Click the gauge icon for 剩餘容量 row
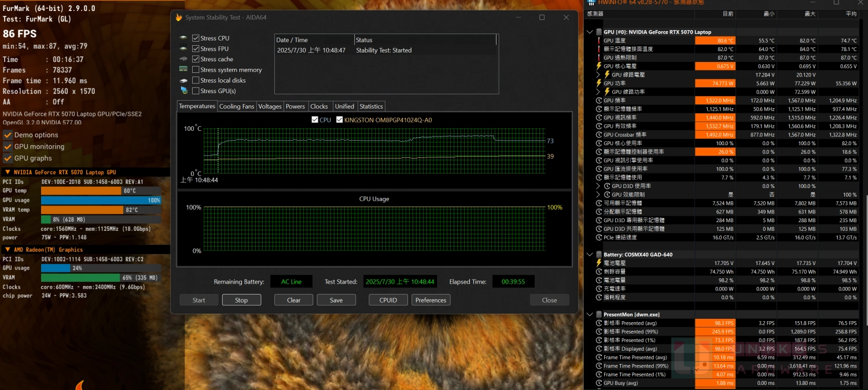Screen dimensions: 868x390 pos(599,271)
